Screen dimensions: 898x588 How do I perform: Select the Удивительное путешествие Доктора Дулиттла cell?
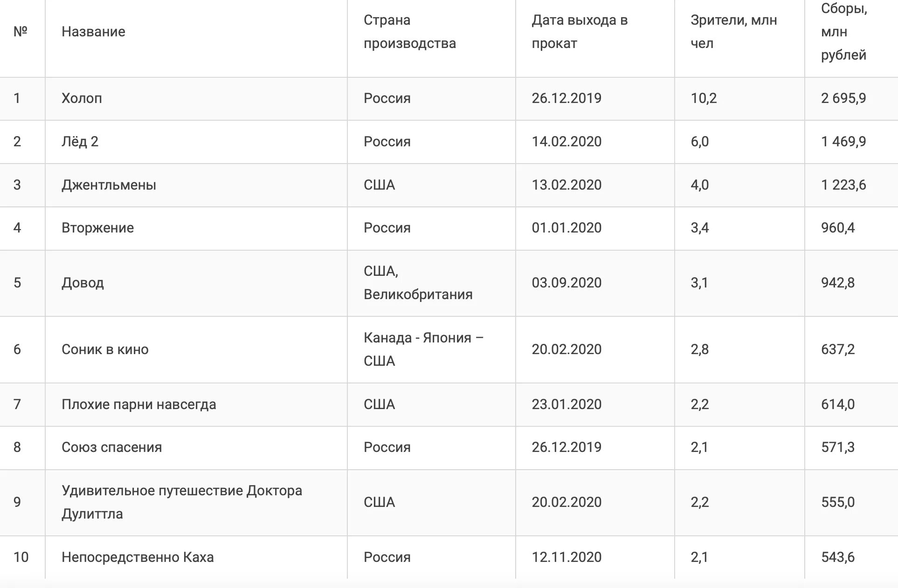coord(182,502)
